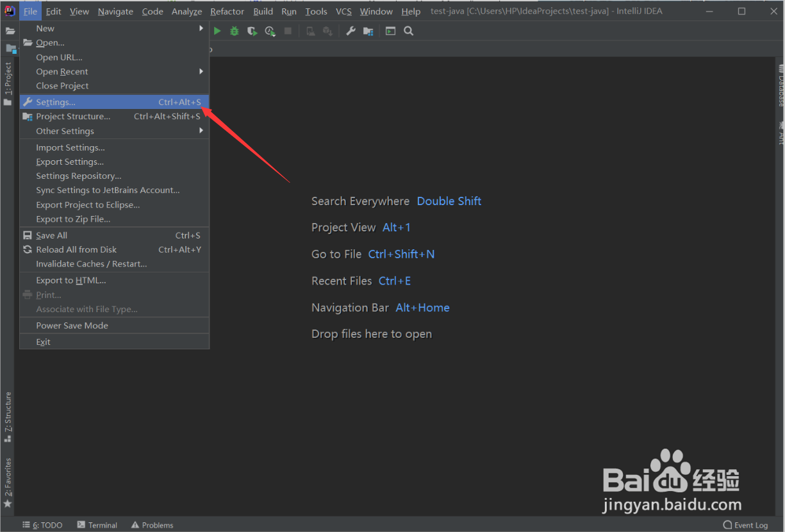Select Exit from File menu
The height and width of the screenshot is (532, 785).
114,342
